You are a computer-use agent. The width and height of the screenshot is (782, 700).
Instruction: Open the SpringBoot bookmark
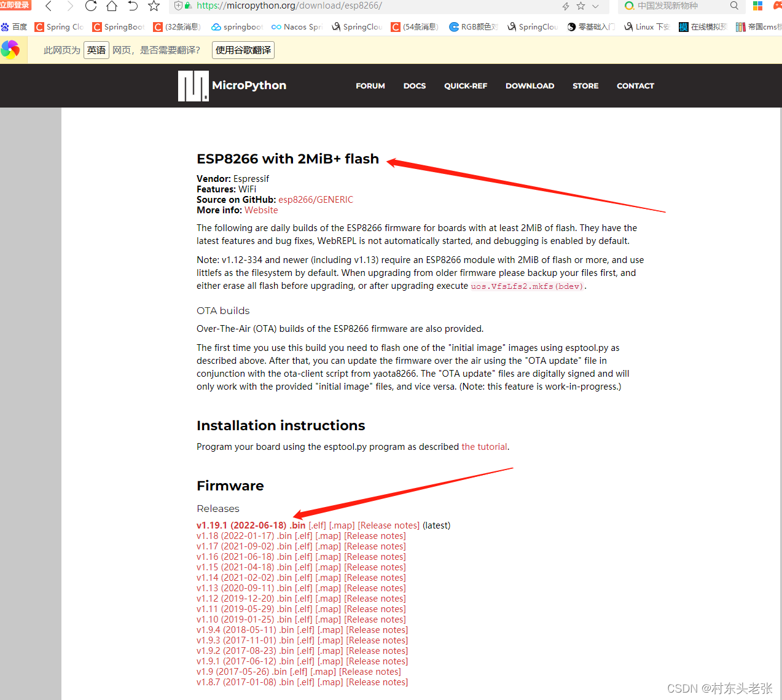click(119, 26)
